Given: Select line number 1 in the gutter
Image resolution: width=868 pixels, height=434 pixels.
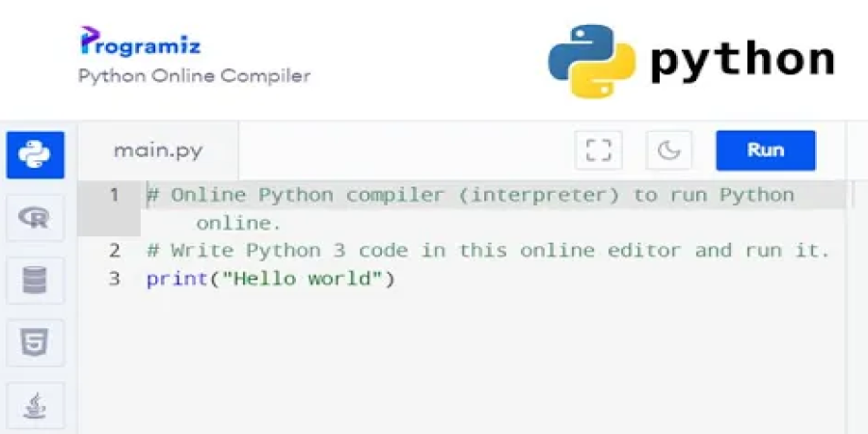Looking at the screenshot, I should tap(114, 195).
